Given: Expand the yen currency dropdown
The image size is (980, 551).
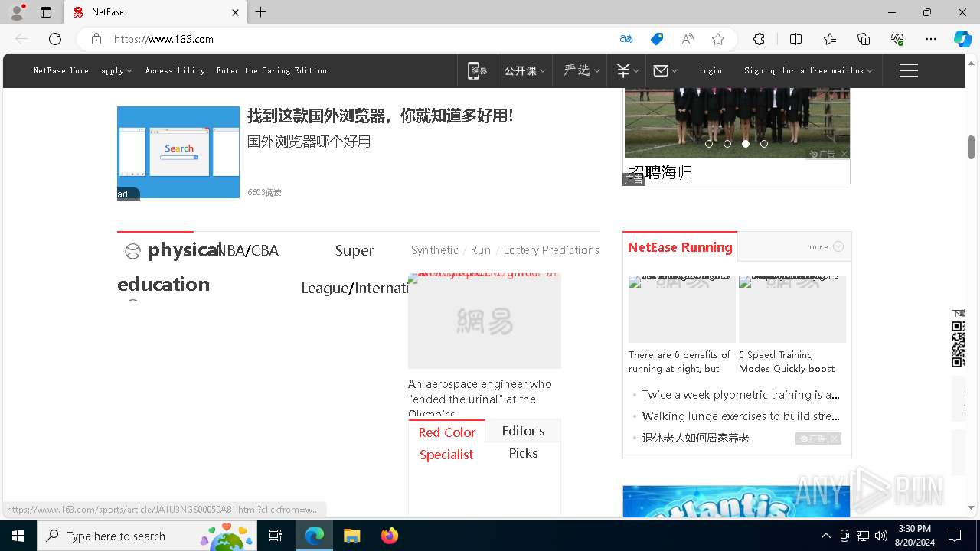Looking at the screenshot, I should (628, 70).
